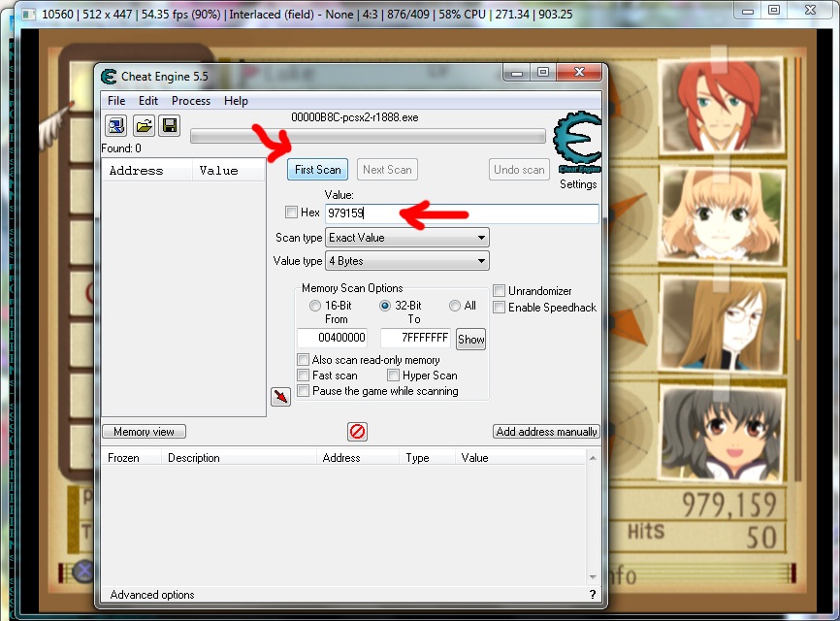This screenshot has width=840, height=621.
Task: Click the Undo scan button
Action: [519, 170]
